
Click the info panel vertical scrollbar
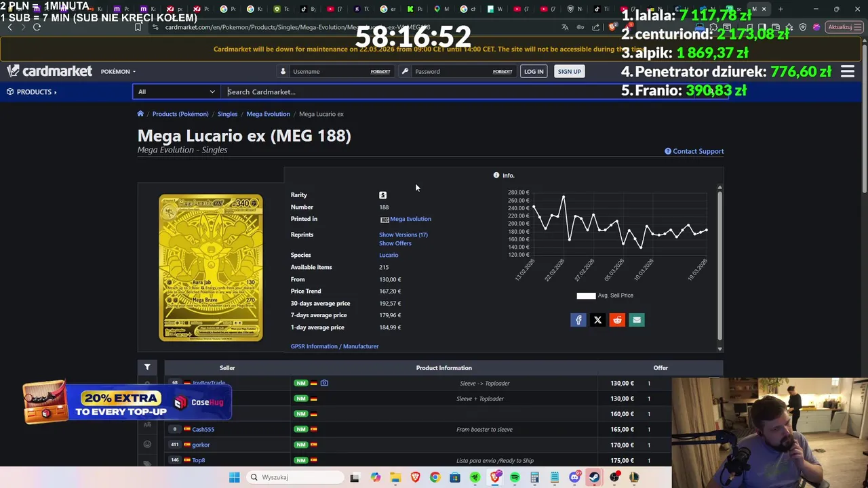coord(719,266)
